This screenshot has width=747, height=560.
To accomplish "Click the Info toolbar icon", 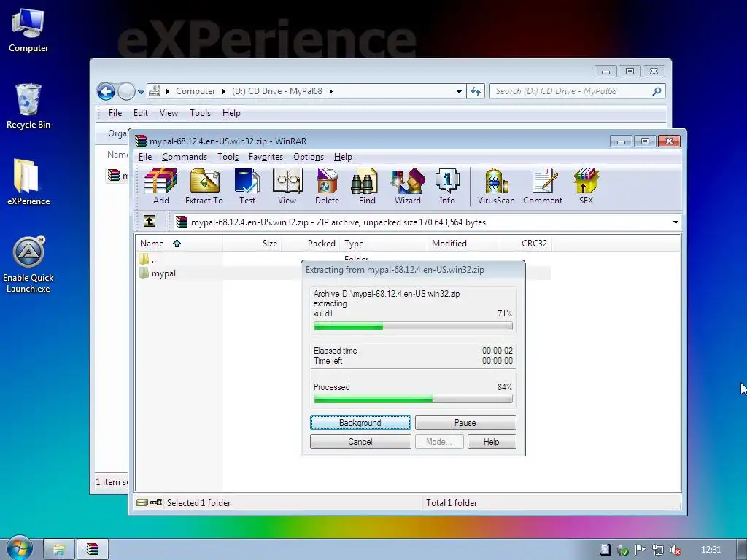I will coord(447,187).
